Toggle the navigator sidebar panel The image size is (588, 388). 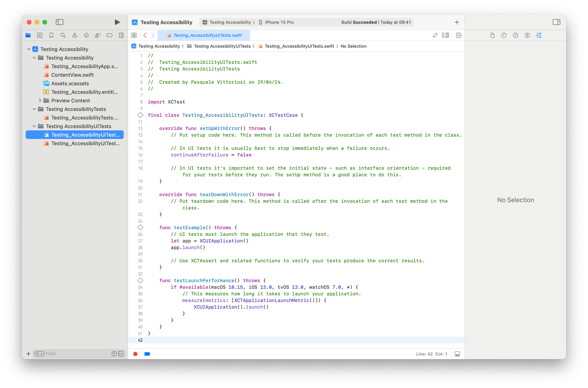click(x=60, y=22)
